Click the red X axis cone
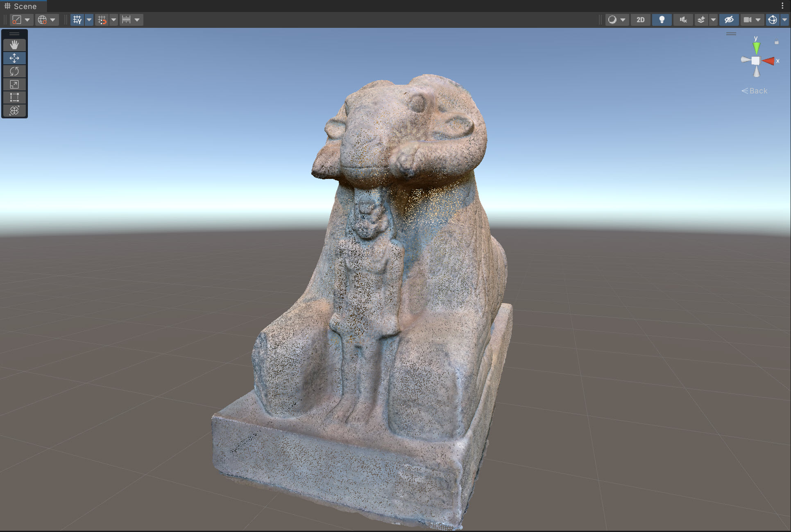Viewport: 791px width, 532px height. 769,61
